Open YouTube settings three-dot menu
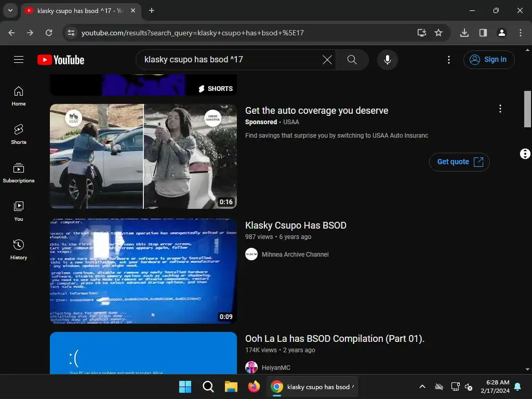The height and width of the screenshot is (399, 532). [448, 60]
